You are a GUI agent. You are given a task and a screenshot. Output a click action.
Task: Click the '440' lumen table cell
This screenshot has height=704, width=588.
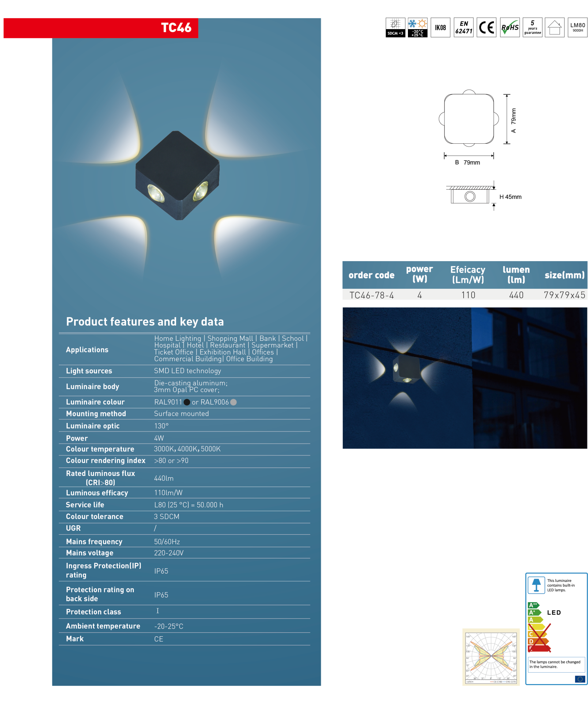(x=516, y=295)
